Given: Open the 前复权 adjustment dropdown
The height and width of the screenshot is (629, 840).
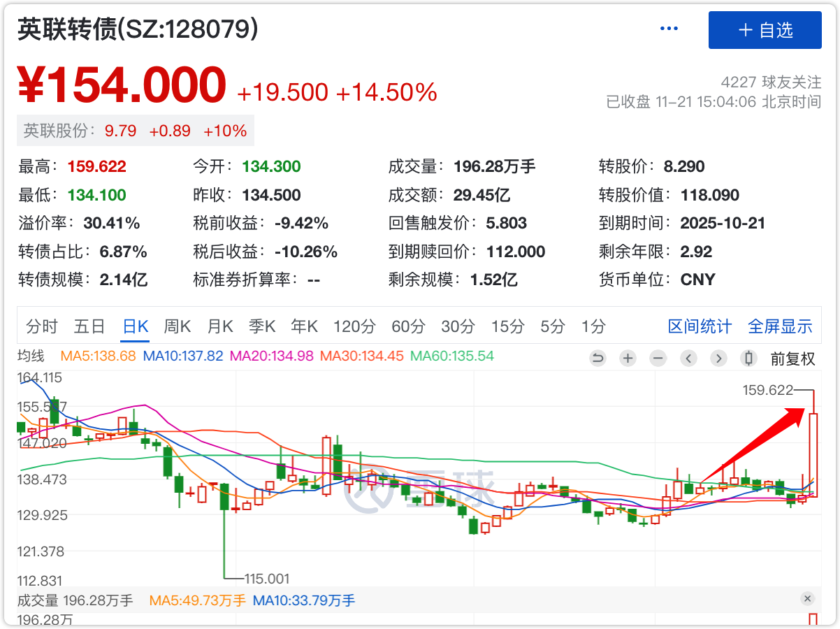Looking at the screenshot, I should pos(792,359).
